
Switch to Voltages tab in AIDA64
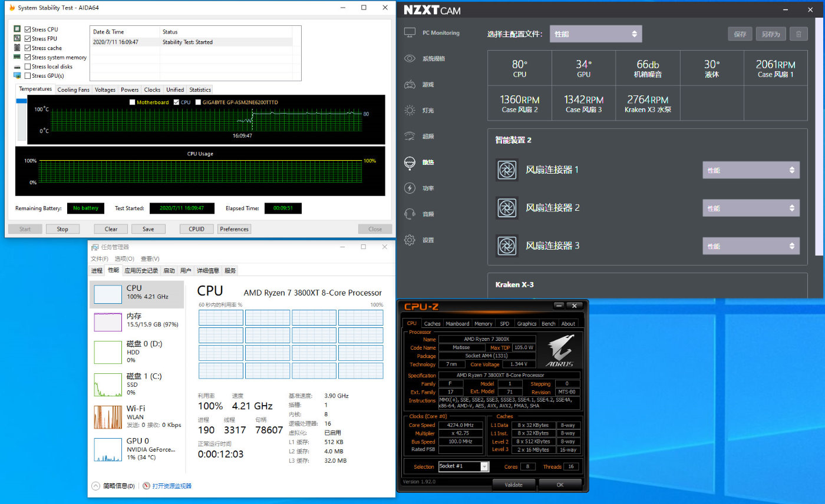(105, 89)
